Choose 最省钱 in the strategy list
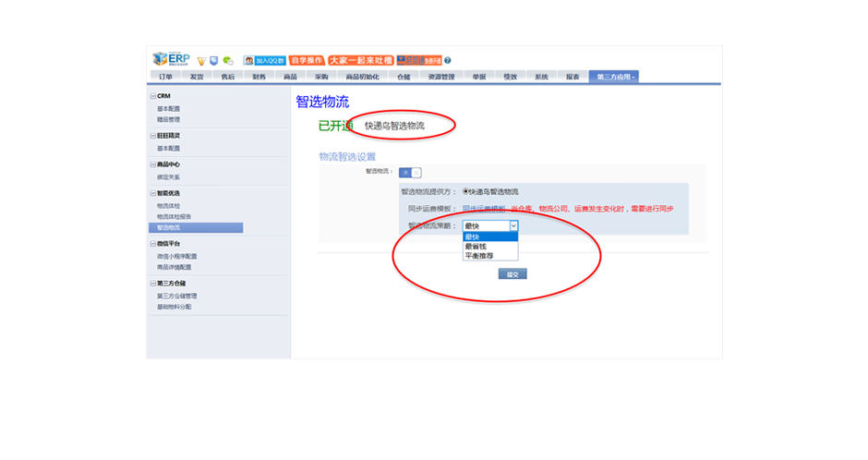The image size is (868, 460). tap(490, 247)
